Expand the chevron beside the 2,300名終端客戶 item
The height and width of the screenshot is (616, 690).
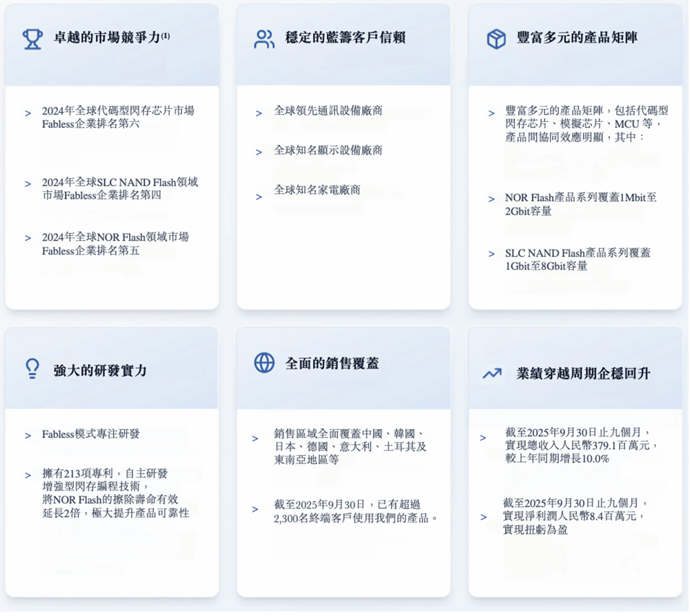255,512
